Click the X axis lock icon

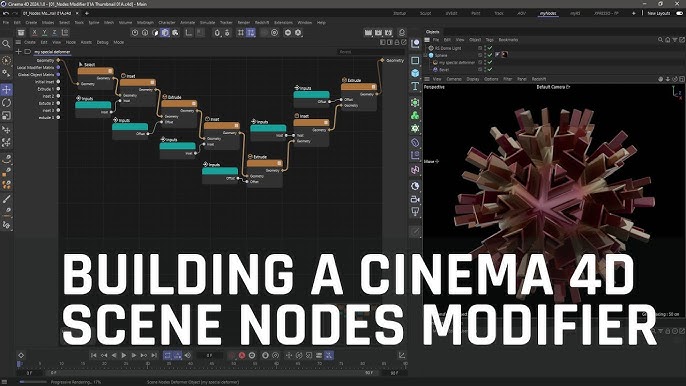(x=34, y=33)
